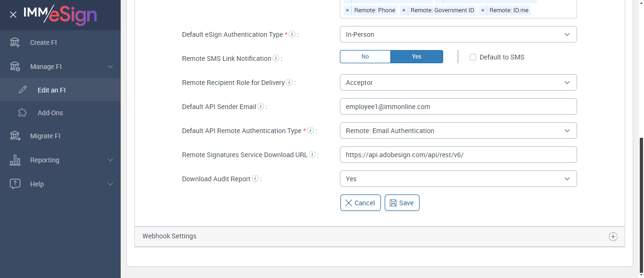The width and height of the screenshot is (644, 278).
Task: Set Remote SMS Link Notification to No
Action: [x=365, y=57]
